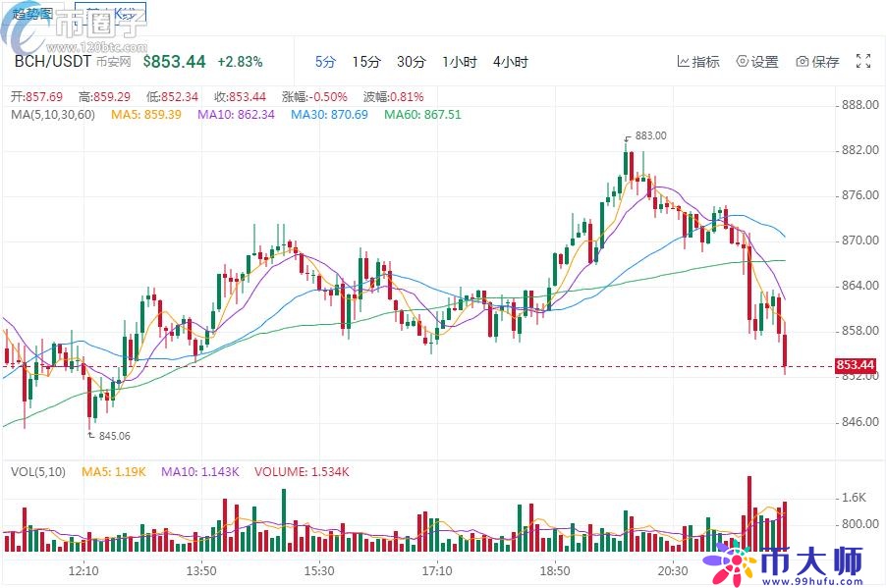886x588 pixels.
Task: Switch to the 30分 interval
Action: pos(411,62)
